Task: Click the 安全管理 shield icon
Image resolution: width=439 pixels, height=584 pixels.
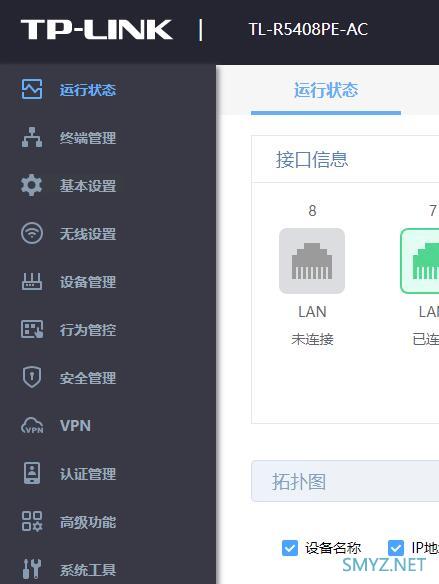Action: click(32, 377)
